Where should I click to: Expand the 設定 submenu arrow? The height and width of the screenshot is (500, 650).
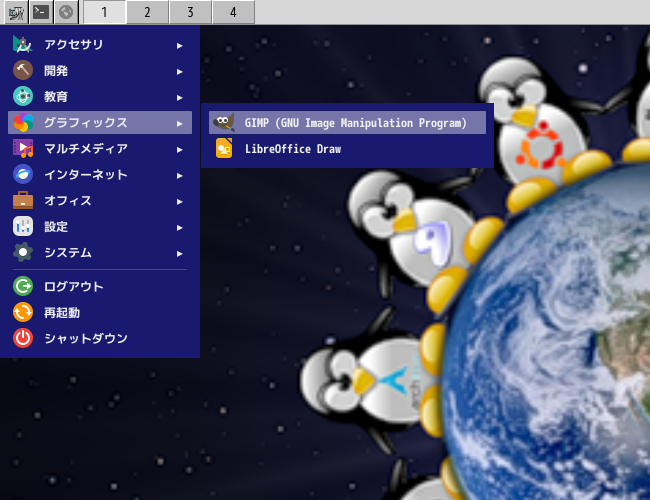coord(179,228)
